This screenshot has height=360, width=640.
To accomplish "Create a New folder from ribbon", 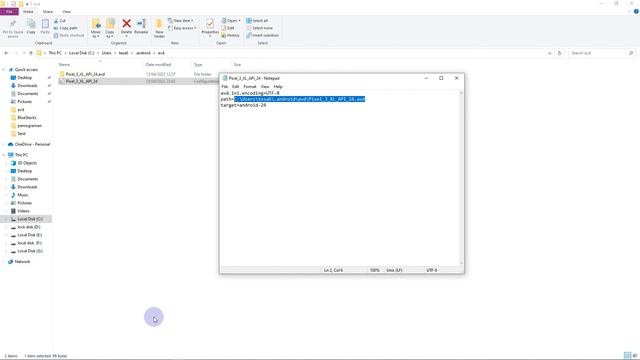I will 159,28.
